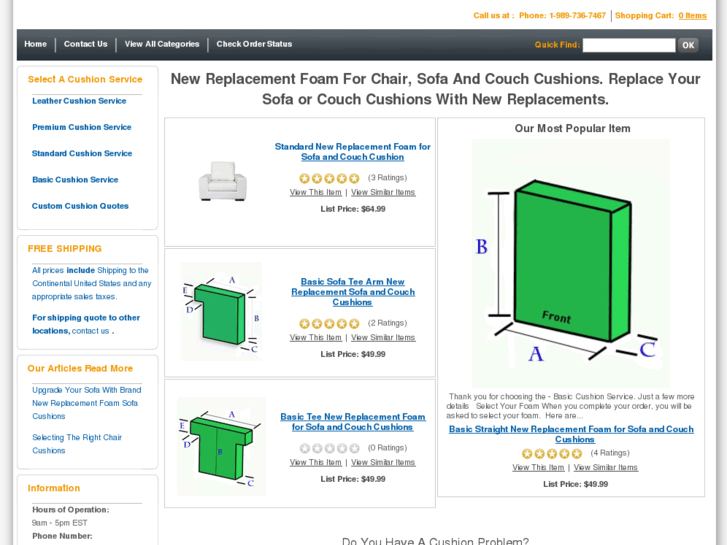Click star rating for Basic Sofa Tee Arm
This screenshot has width=727, height=545.
pos(329,324)
